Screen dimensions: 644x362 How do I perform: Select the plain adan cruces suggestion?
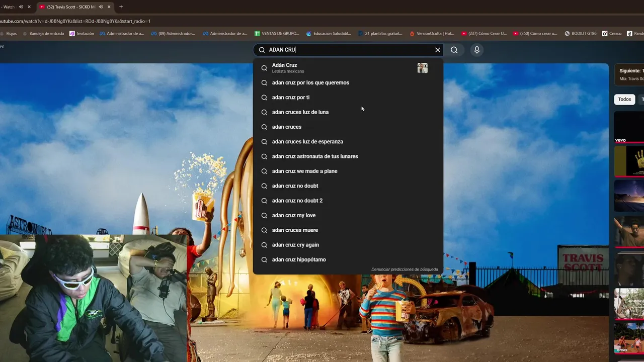click(348, 127)
